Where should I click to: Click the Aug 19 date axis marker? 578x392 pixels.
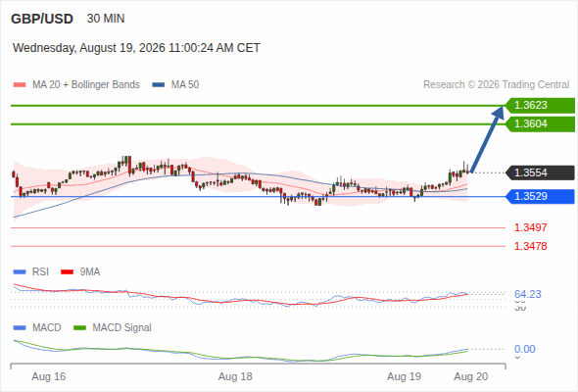tap(404, 376)
